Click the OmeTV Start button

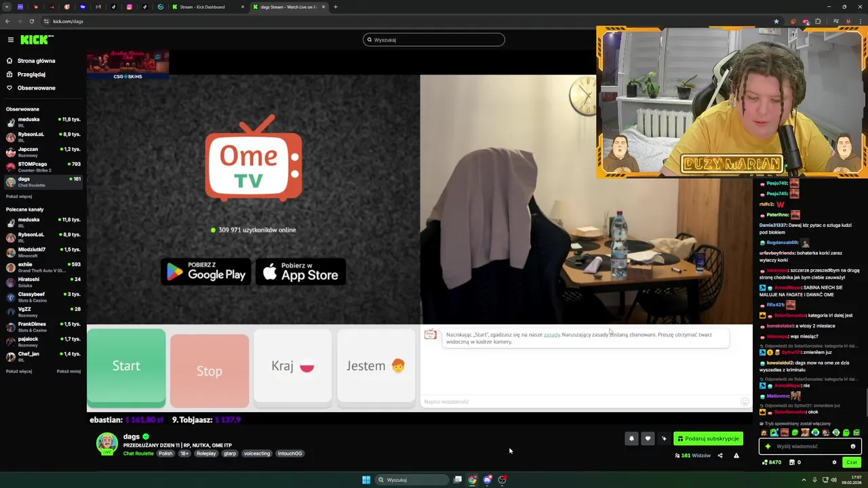pos(126,367)
